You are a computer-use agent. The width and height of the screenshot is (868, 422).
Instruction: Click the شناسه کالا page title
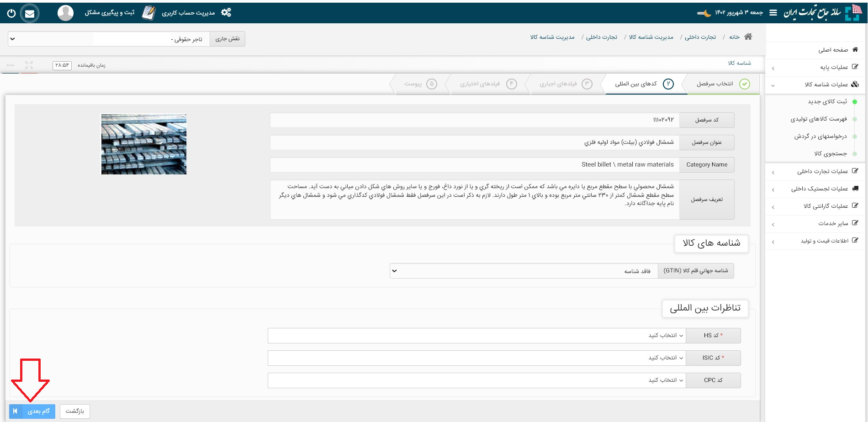pyautogui.click(x=739, y=63)
